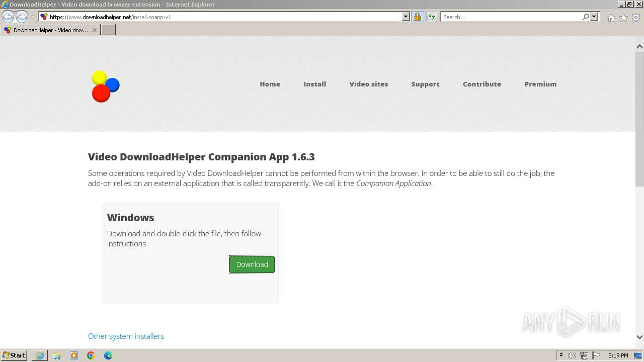Open the Premium menu item
Image resolution: width=644 pixels, height=362 pixels.
[x=540, y=84]
